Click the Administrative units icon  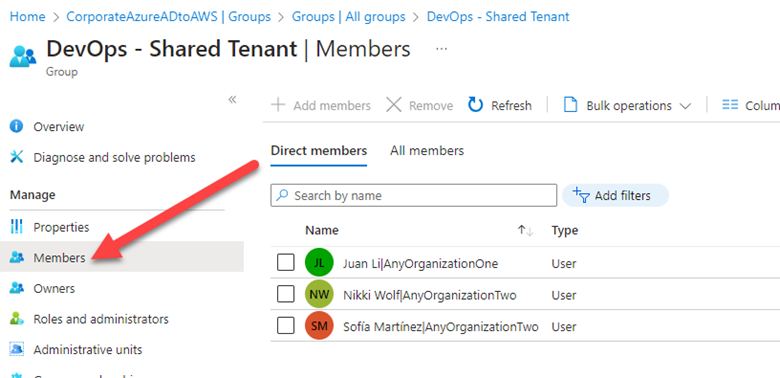click(x=16, y=350)
